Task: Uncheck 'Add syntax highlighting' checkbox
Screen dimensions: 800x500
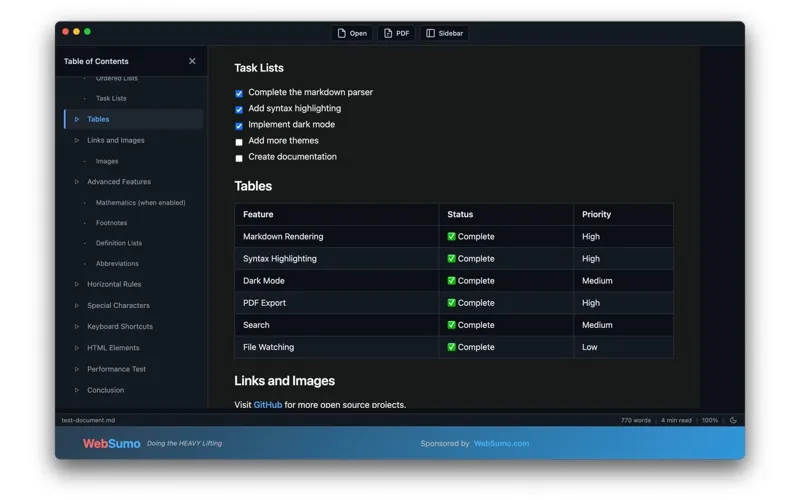Action: (239, 109)
